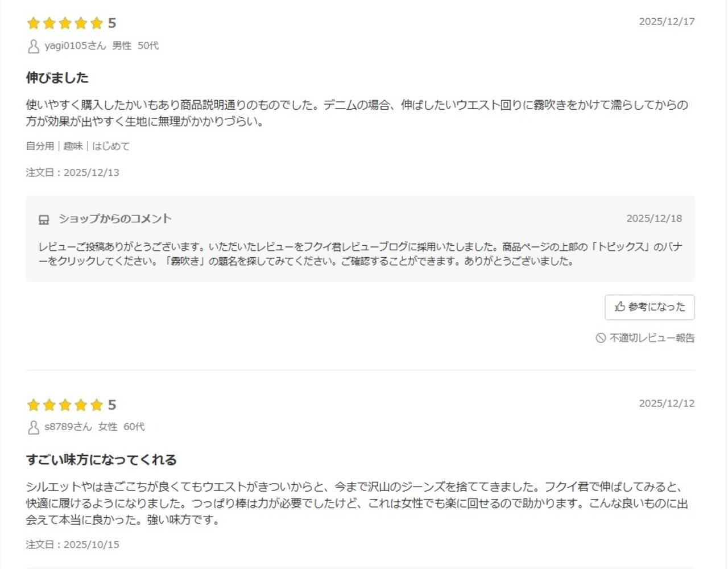Click the vertical scrollbar on the right edge
Screen dimensions: 728x569
[726, 284]
